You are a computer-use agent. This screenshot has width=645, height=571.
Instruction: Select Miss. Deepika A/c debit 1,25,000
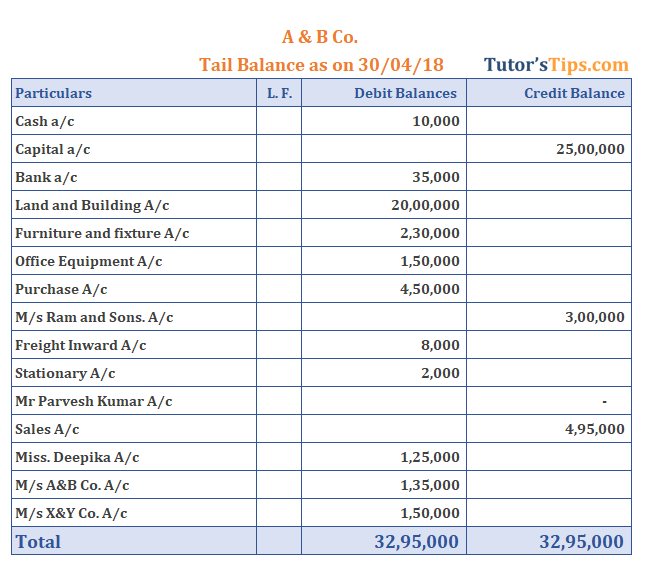pyautogui.click(x=430, y=457)
